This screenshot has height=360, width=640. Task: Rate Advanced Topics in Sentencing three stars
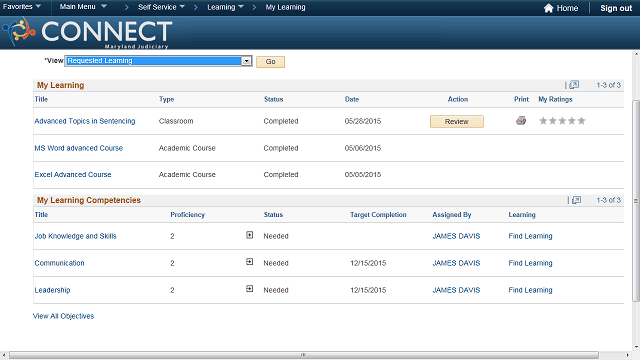562,120
